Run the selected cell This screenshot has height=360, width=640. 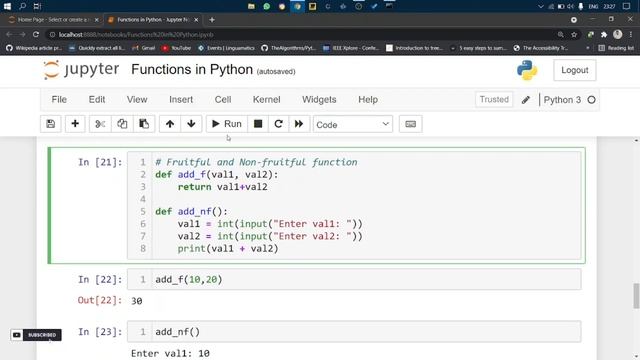227,124
